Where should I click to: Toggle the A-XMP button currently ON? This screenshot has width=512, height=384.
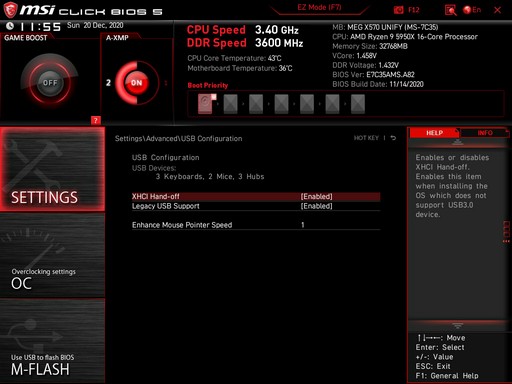[x=136, y=83]
